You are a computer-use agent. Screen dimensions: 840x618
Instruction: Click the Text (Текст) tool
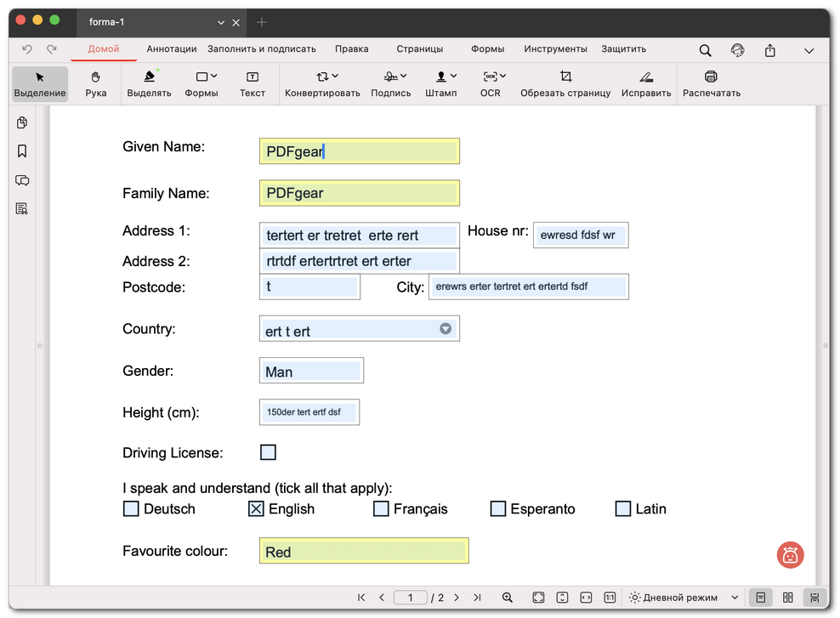[x=253, y=83]
